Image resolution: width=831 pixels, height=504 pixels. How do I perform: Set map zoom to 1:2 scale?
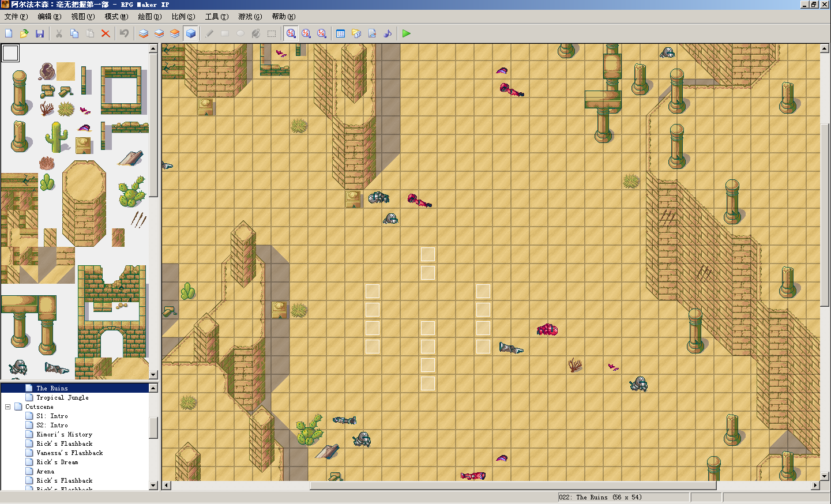[x=306, y=33]
